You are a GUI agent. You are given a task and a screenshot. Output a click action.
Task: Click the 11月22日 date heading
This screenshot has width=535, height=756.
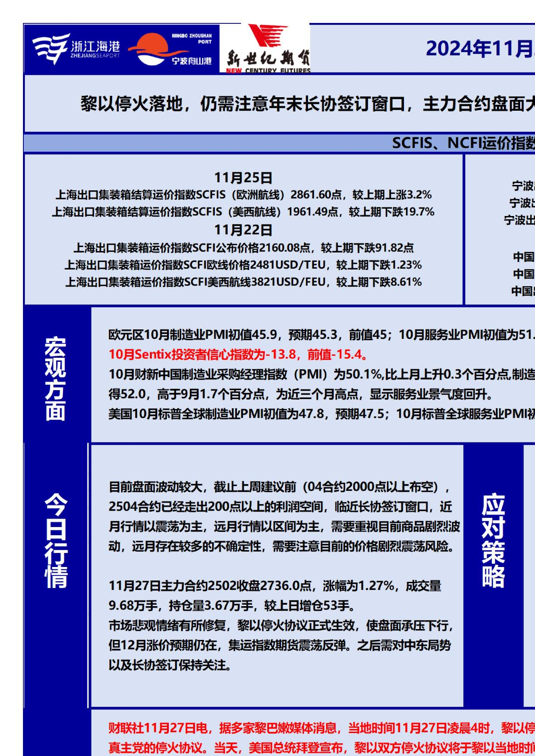pyautogui.click(x=243, y=230)
